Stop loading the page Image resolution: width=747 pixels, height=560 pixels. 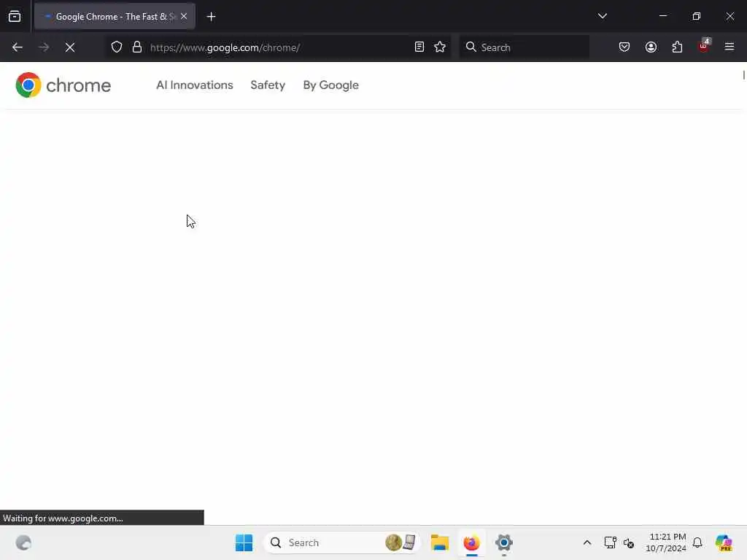pos(70,47)
